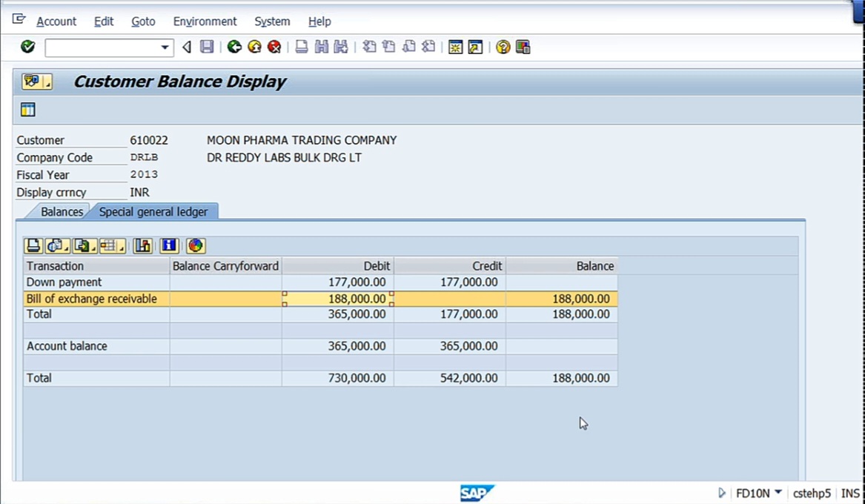Click the Display currency value INR
Viewport: 865px width, 504px height.
(139, 193)
